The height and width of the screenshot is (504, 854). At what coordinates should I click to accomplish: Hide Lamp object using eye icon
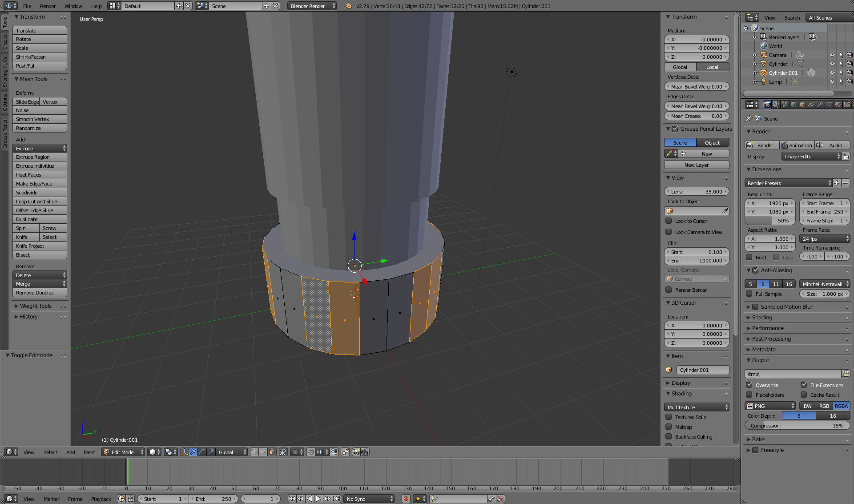[x=832, y=81]
